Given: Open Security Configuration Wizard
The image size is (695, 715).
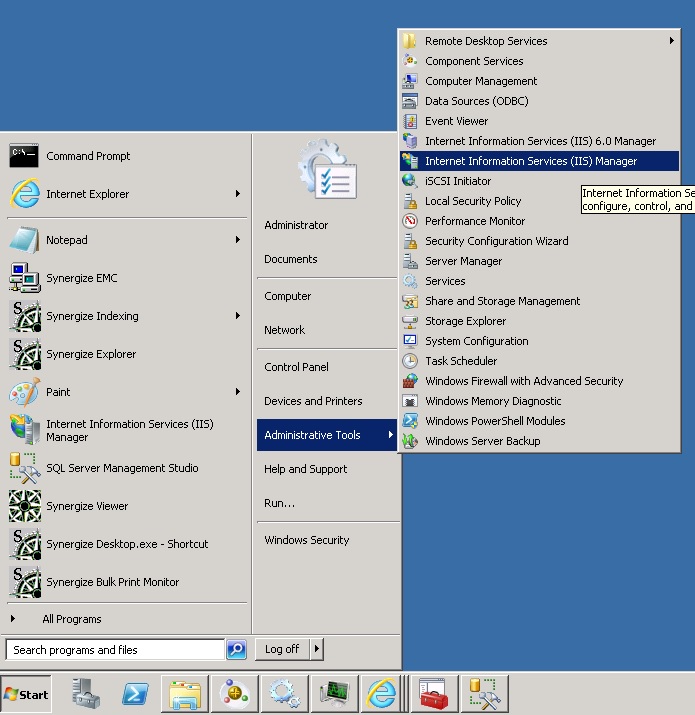Looking at the screenshot, I should click(539, 241).
